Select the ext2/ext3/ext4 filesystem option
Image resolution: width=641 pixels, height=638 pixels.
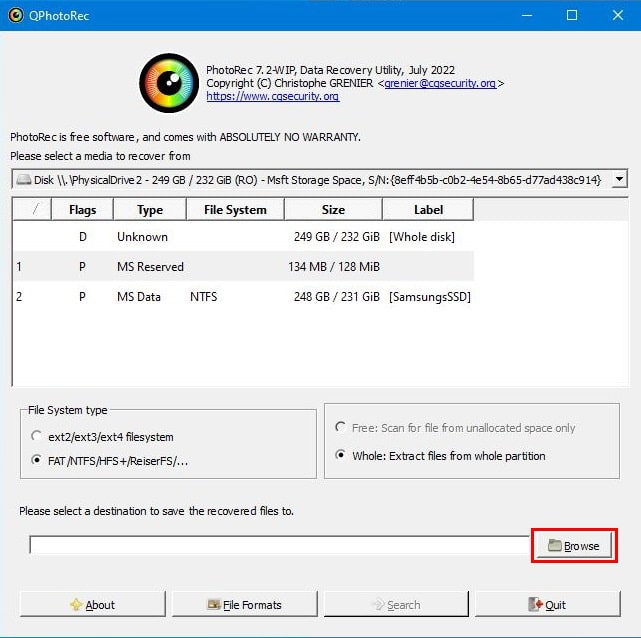pos(102,437)
